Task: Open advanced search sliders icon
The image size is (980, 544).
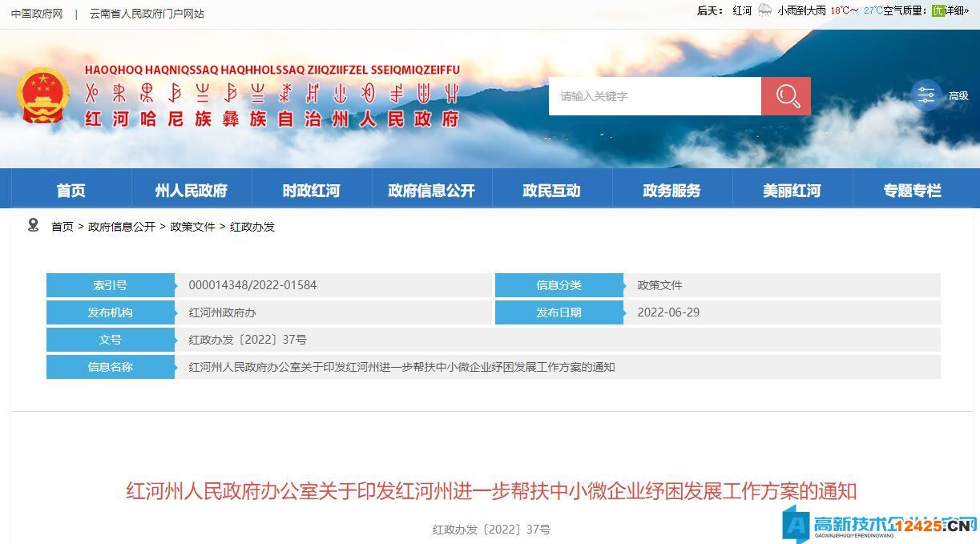Action: [x=926, y=96]
